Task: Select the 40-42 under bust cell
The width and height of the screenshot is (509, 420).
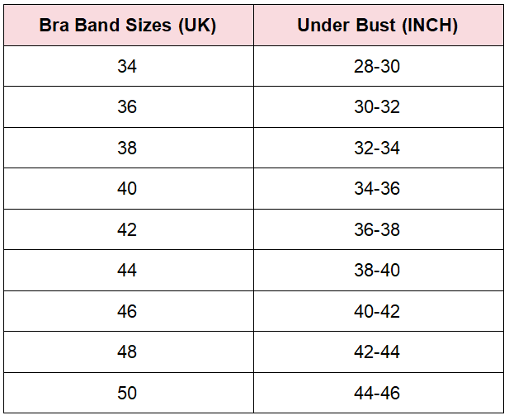Action: click(379, 311)
